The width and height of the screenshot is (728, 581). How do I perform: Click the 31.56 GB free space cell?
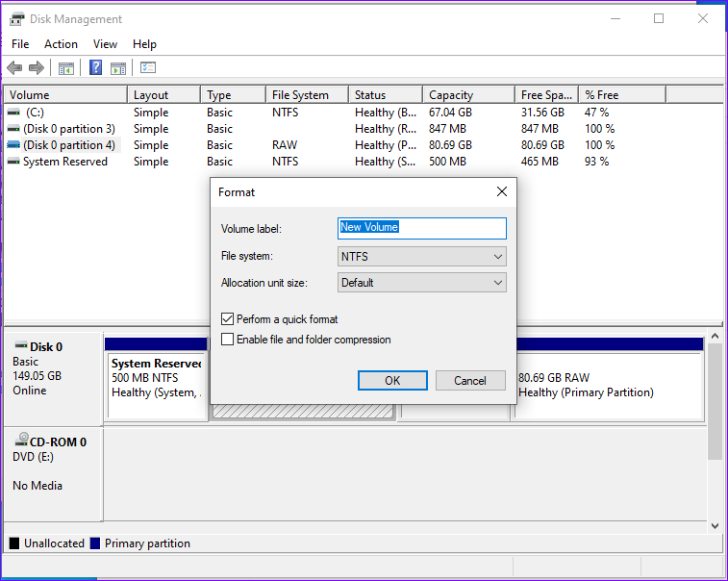pos(542,113)
